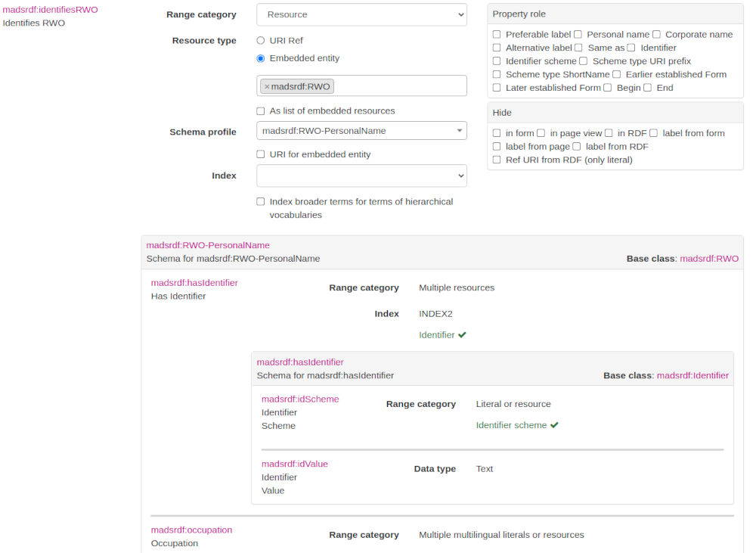Check Hide in page view option
Viewport: 756px width, 553px height.
pos(541,133)
